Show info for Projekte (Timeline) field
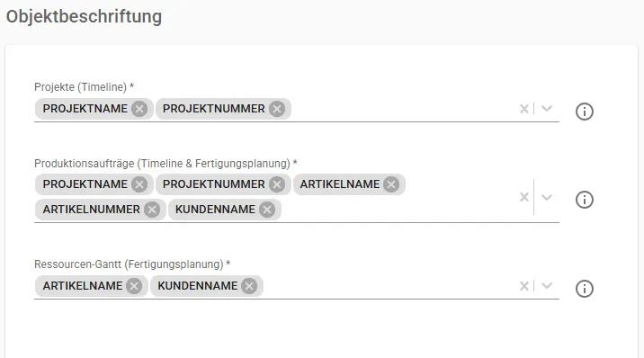This screenshot has width=644, height=358. click(584, 112)
